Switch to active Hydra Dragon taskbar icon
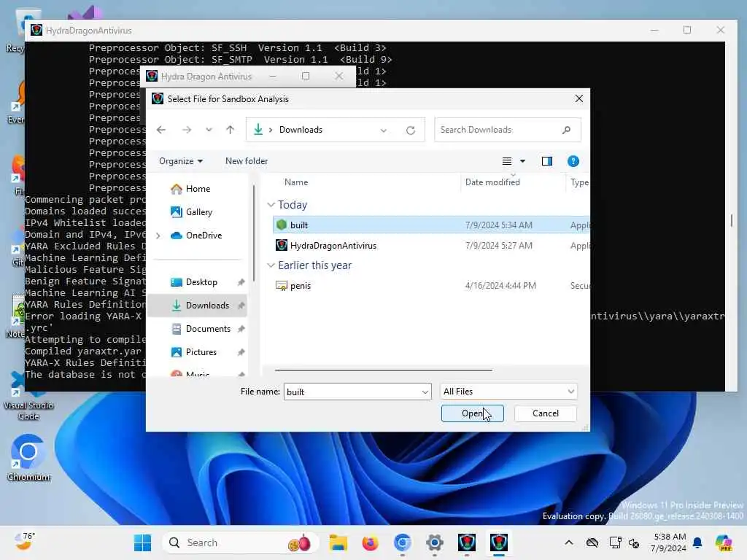Image resolution: width=747 pixels, height=560 pixels. (499, 542)
